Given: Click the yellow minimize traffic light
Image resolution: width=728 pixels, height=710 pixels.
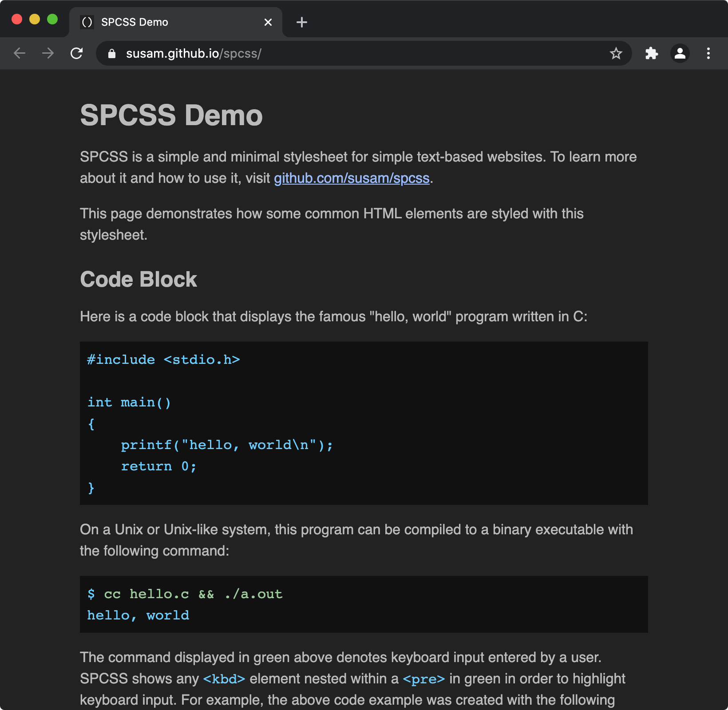Looking at the screenshot, I should point(35,19).
